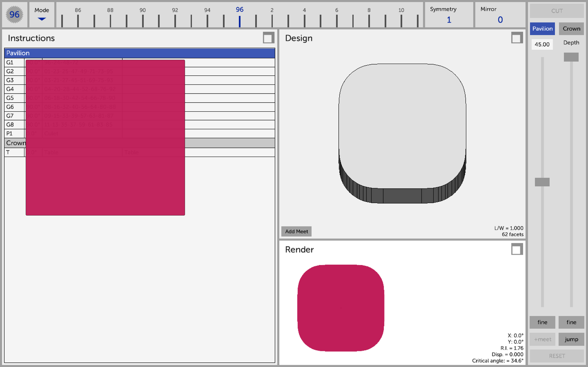Image resolution: width=588 pixels, height=367 pixels.
Task: Click the Symmetry value 1
Action: pyautogui.click(x=449, y=20)
